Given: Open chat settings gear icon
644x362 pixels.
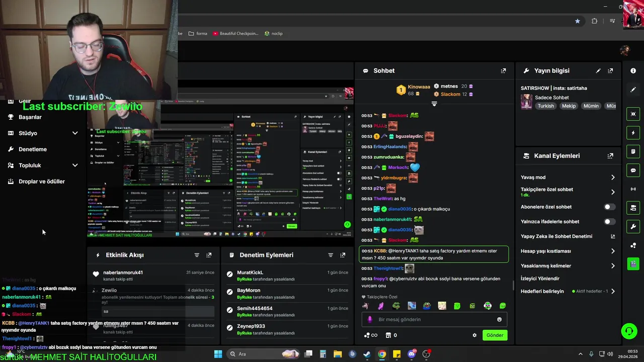Looking at the screenshot, I should (474, 335).
